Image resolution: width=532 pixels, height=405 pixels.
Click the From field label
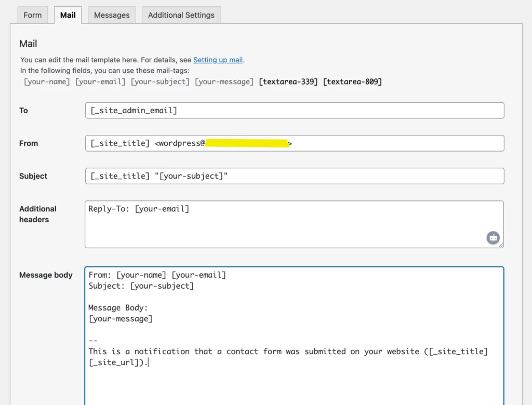(29, 143)
